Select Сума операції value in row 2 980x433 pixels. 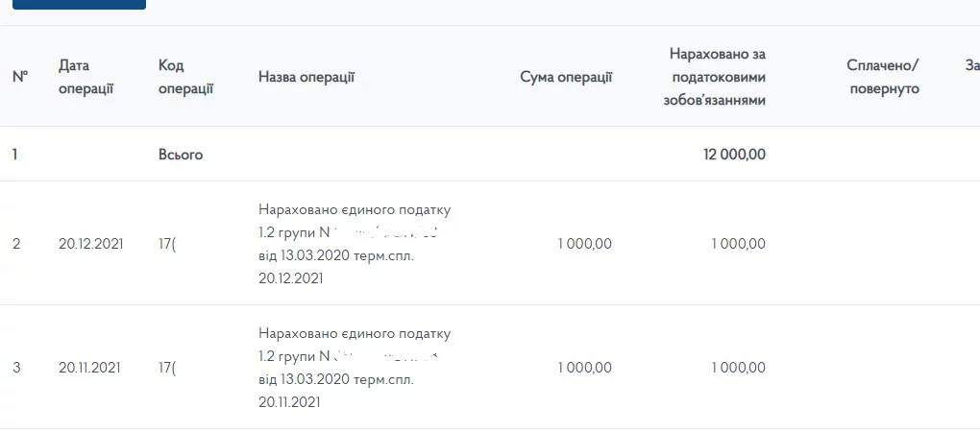point(584,244)
